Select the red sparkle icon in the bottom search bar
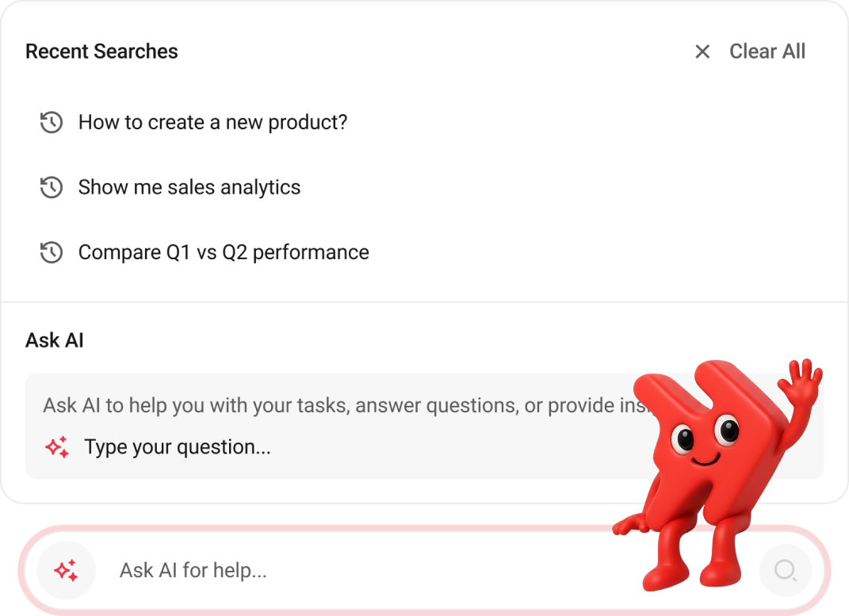The height and width of the screenshot is (616, 849). pos(66,570)
